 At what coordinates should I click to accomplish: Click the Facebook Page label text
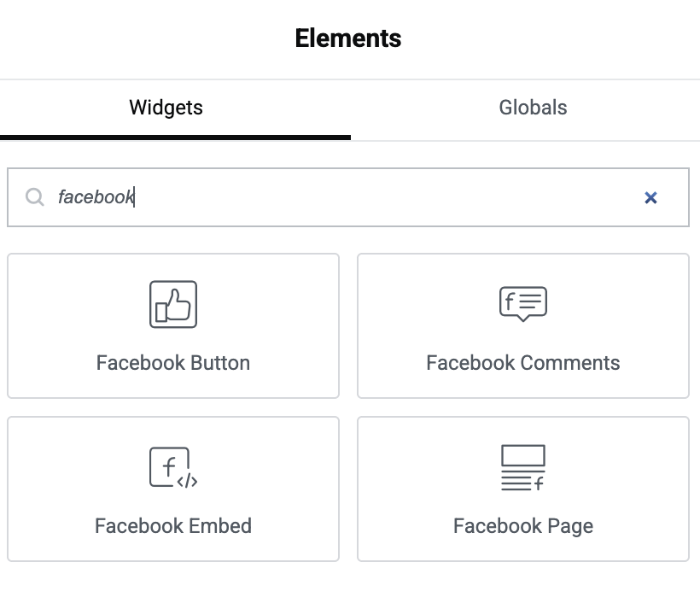pos(523,526)
